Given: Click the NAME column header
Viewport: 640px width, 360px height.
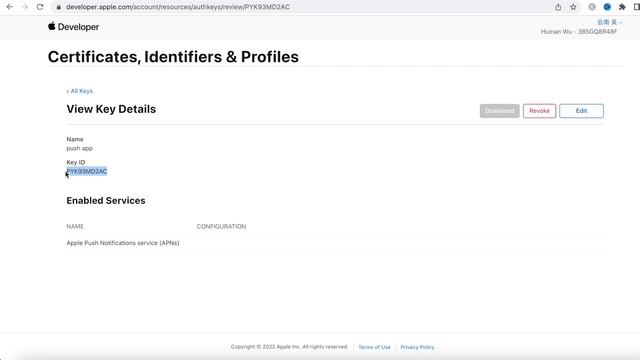Looking at the screenshot, I should 75,227.
